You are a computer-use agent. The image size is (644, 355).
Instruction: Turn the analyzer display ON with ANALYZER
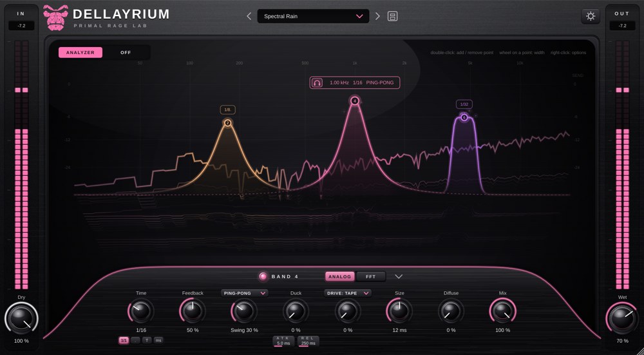(x=80, y=53)
